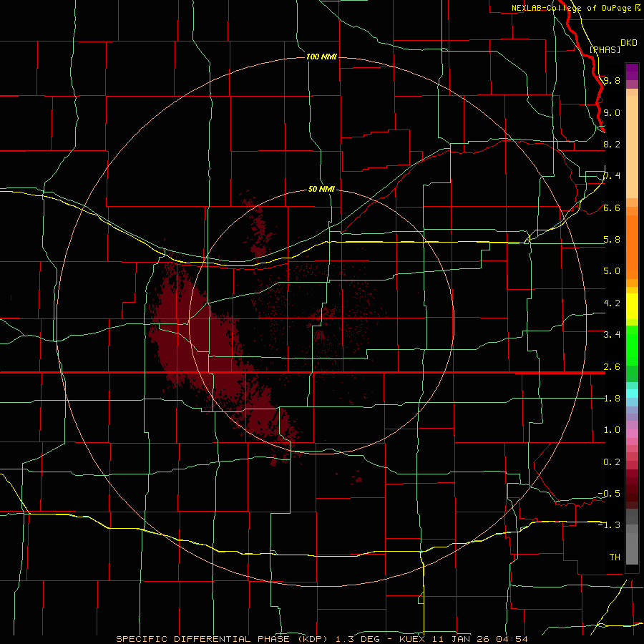Select the 1.8 value on legend
Screen dimensions: 644x644
click(612, 399)
